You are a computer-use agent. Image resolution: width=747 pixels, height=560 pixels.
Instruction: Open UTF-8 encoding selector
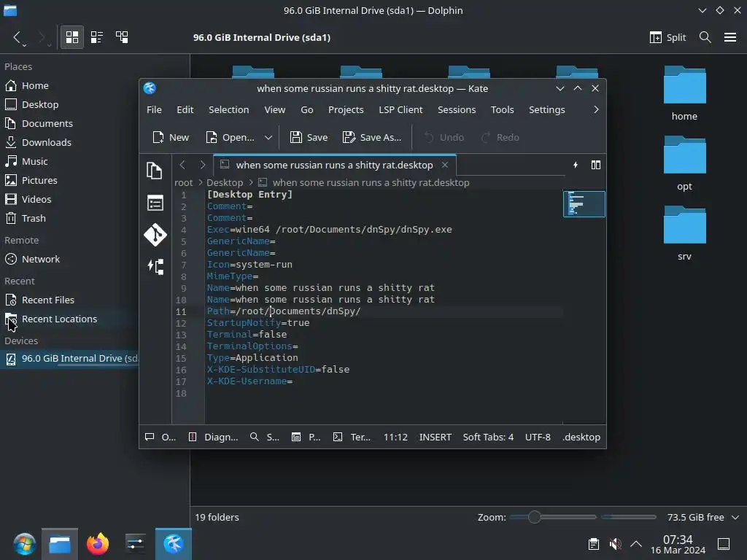[538, 437]
